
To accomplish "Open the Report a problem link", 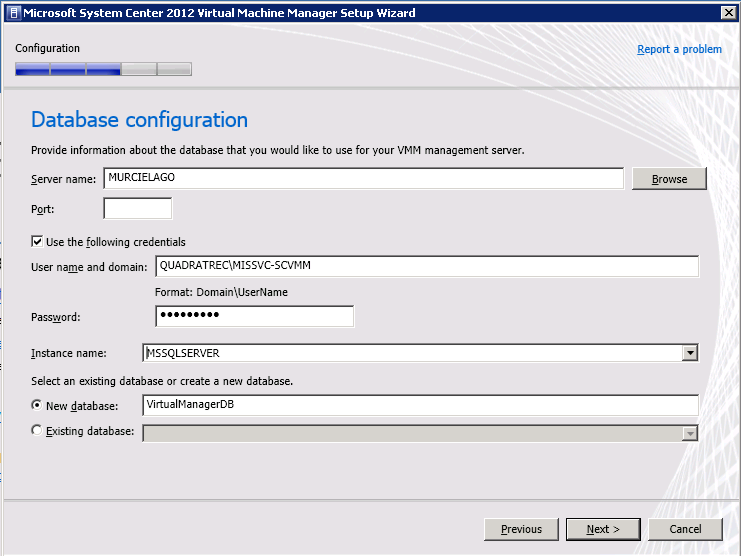I will [x=679, y=49].
